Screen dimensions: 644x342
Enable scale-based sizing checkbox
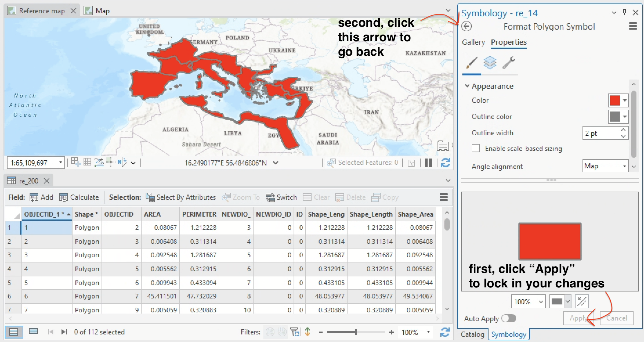(x=476, y=148)
